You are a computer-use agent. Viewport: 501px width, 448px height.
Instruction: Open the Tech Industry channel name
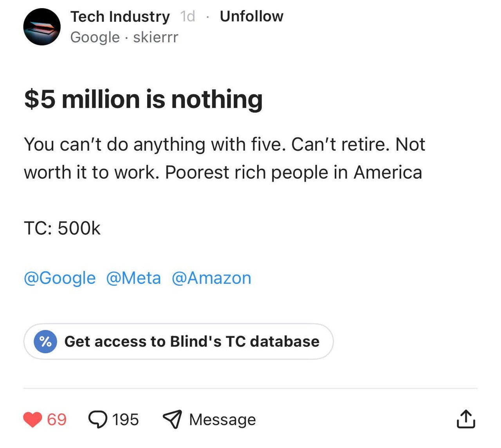pyautogui.click(x=120, y=16)
